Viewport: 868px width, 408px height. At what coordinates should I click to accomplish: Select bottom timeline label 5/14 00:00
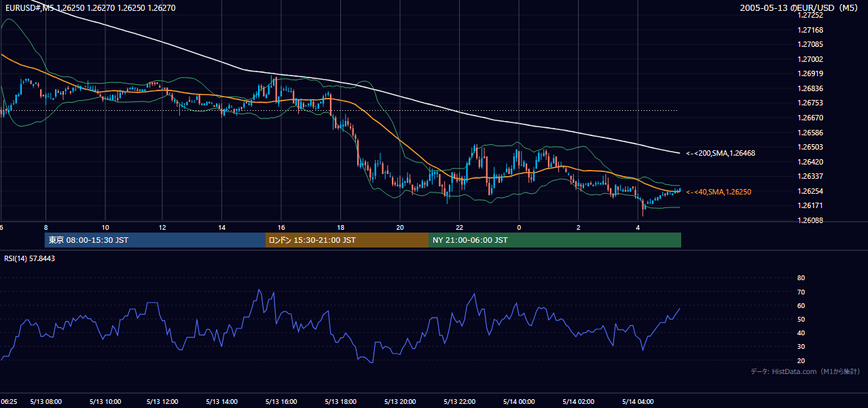point(519,402)
